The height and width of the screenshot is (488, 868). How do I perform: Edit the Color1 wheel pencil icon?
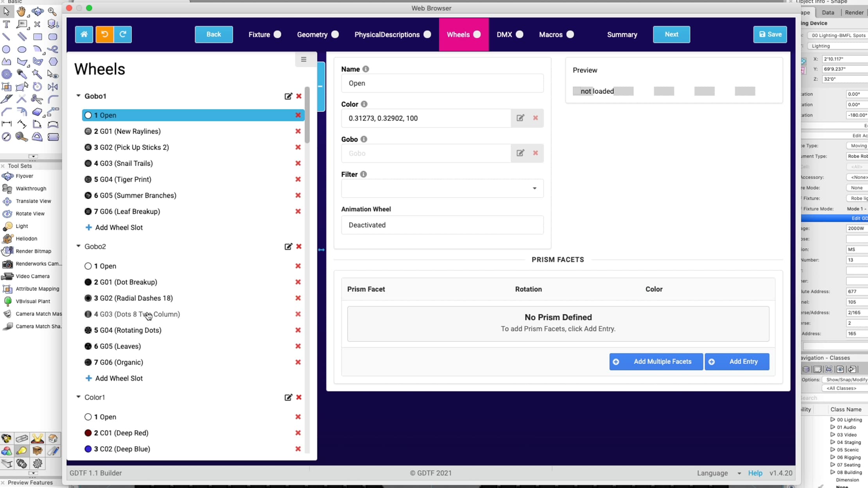[x=288, y=397]
